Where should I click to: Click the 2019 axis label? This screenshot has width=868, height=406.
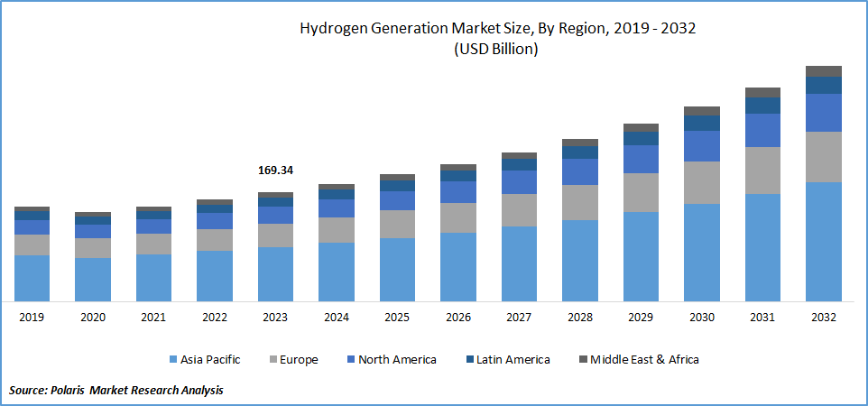coord(32,318)
